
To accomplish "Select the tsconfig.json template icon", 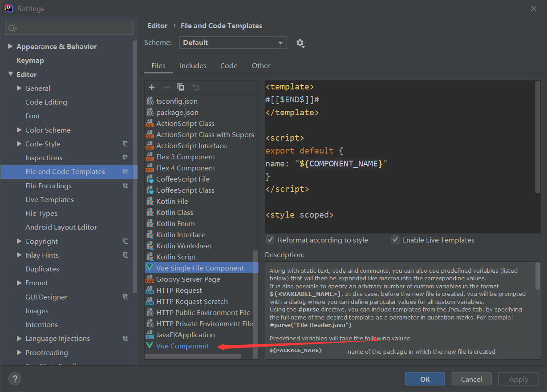I will coord(150,101).
